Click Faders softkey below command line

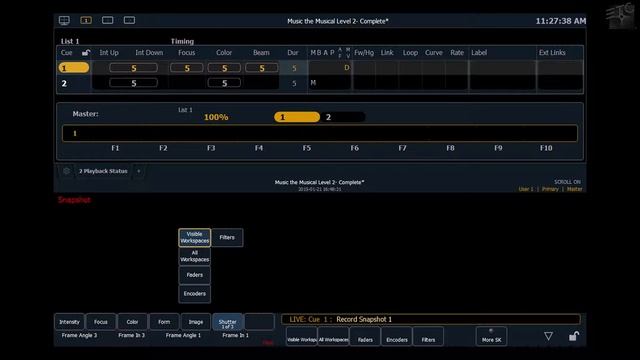365,337
